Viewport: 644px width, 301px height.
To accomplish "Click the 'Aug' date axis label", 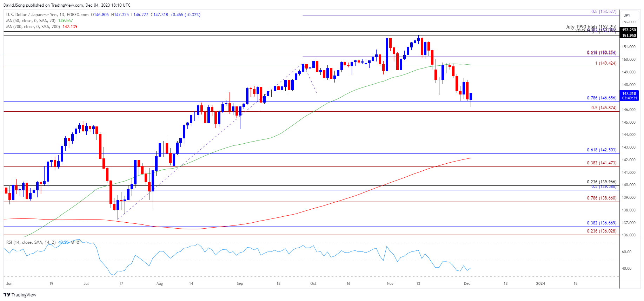I will pos(160,283).
